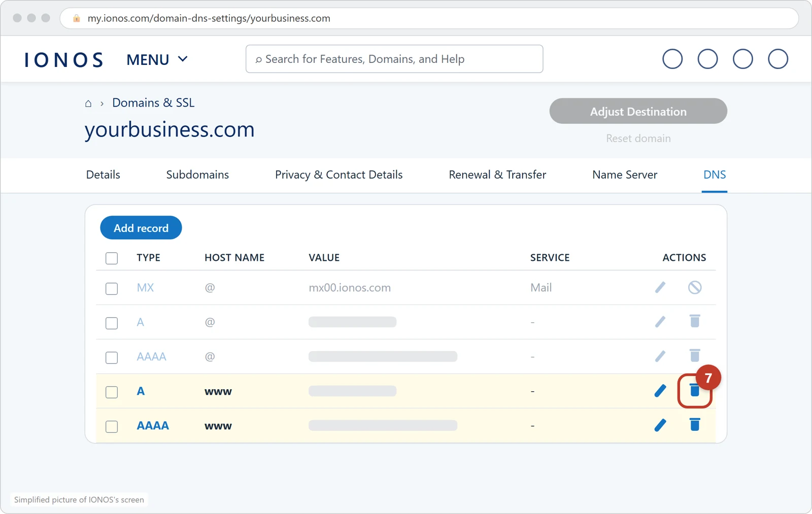Switch to Renewal & Transfer tab
This screenshot has height=514, width=812.
[497, 175]
